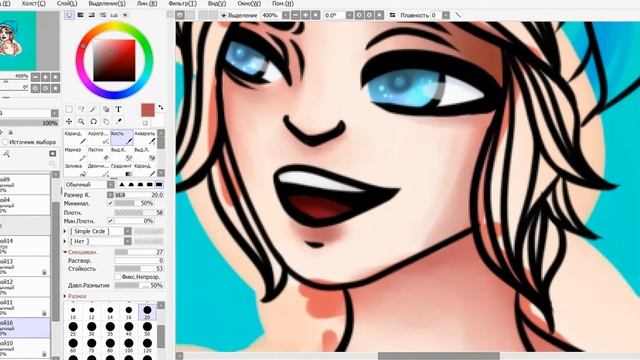
Task: Pick brush size preset 20
Action: pyautogui.click(x=147, y=312)
